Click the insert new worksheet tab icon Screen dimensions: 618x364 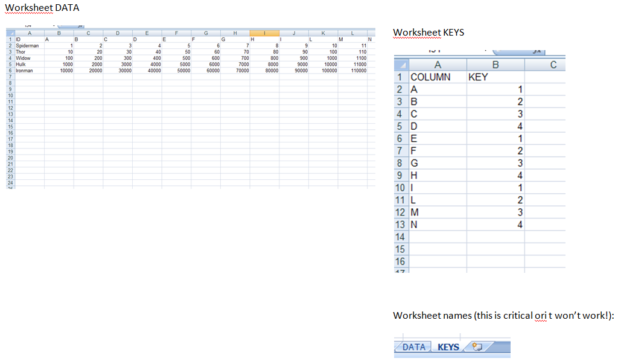click(478, 346)
